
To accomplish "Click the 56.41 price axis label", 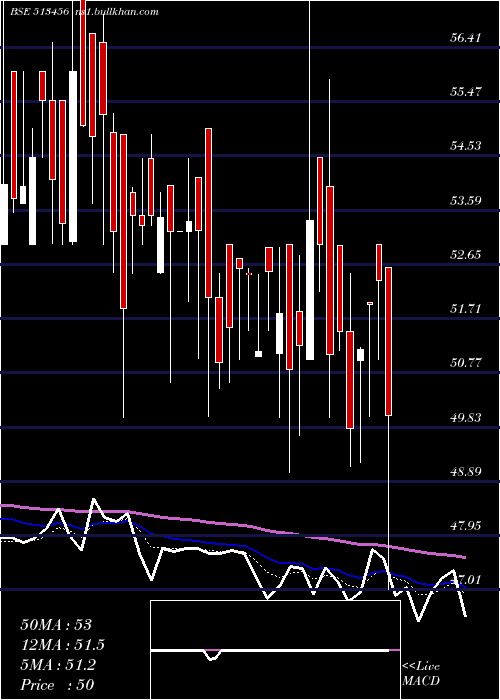I will coord(465,38).
